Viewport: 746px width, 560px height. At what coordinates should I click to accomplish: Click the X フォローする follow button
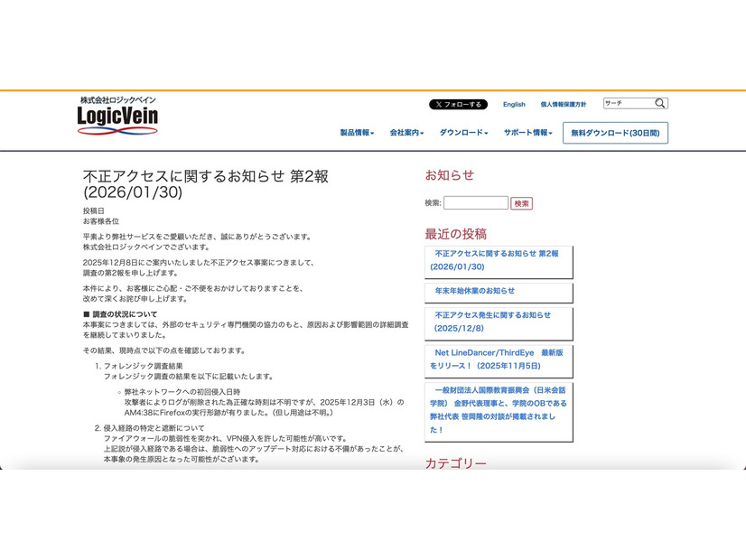(x=458, y=105)
